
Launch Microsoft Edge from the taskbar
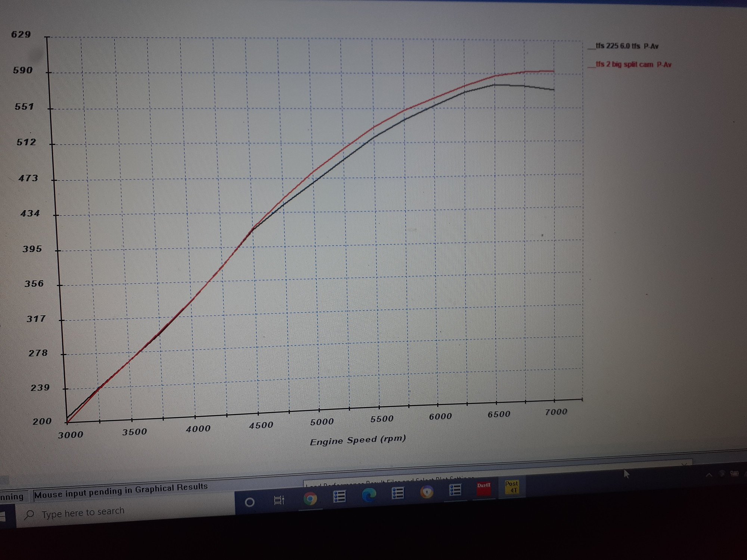(369, 495)
